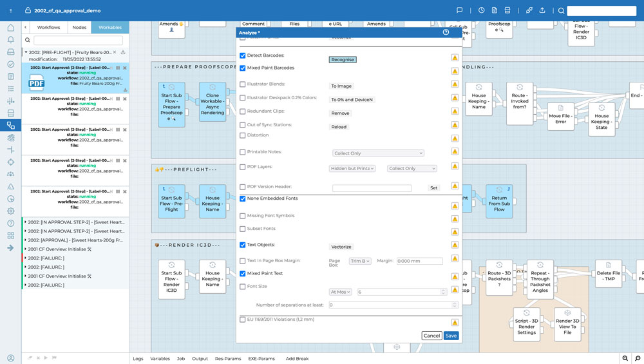Open the settings gear in left sidebar

(11, 211)
